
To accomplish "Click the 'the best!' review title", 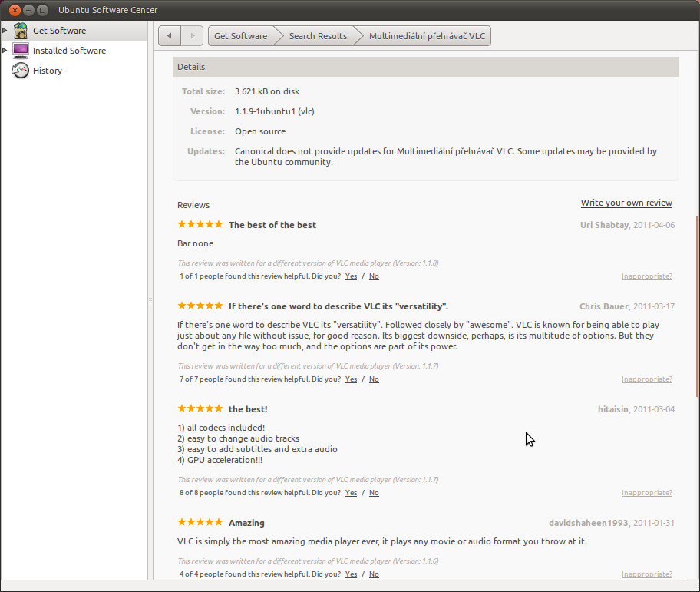I will click(248, 409).
